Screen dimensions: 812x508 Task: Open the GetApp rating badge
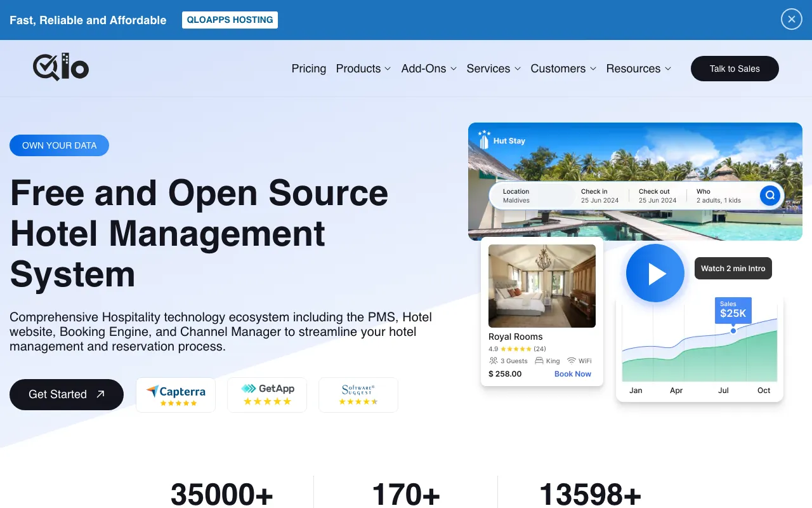[267, 395]
